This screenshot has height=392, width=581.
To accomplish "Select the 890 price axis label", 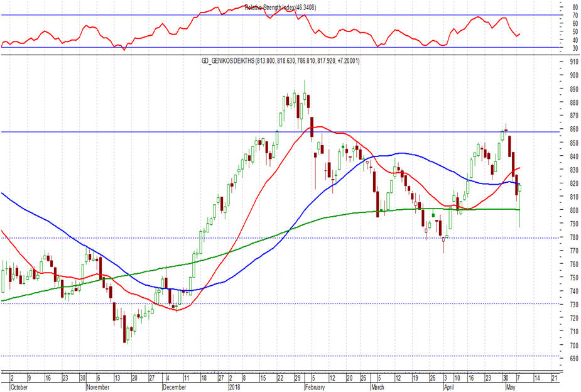I will pos(575,89).
